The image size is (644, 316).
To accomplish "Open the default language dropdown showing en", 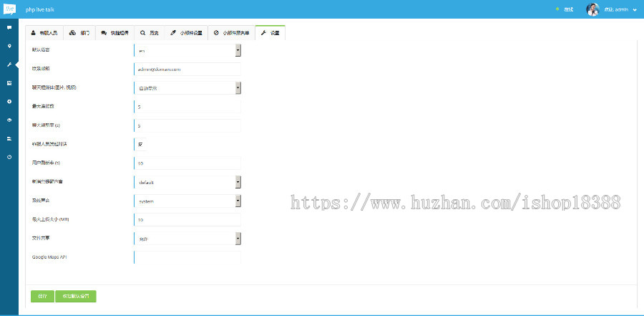I will point(187,50).
